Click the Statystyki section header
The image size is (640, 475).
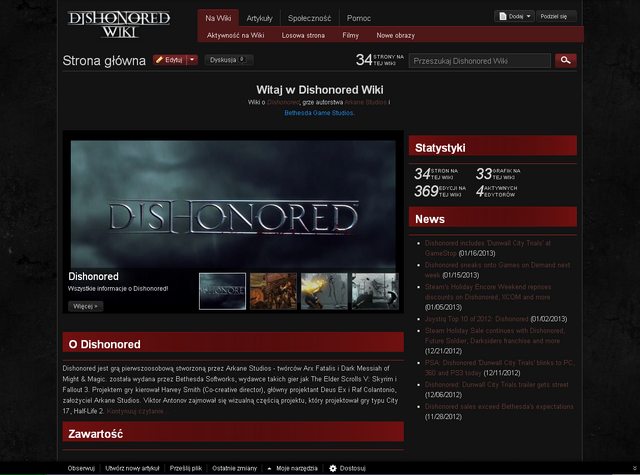pos(493,146)
